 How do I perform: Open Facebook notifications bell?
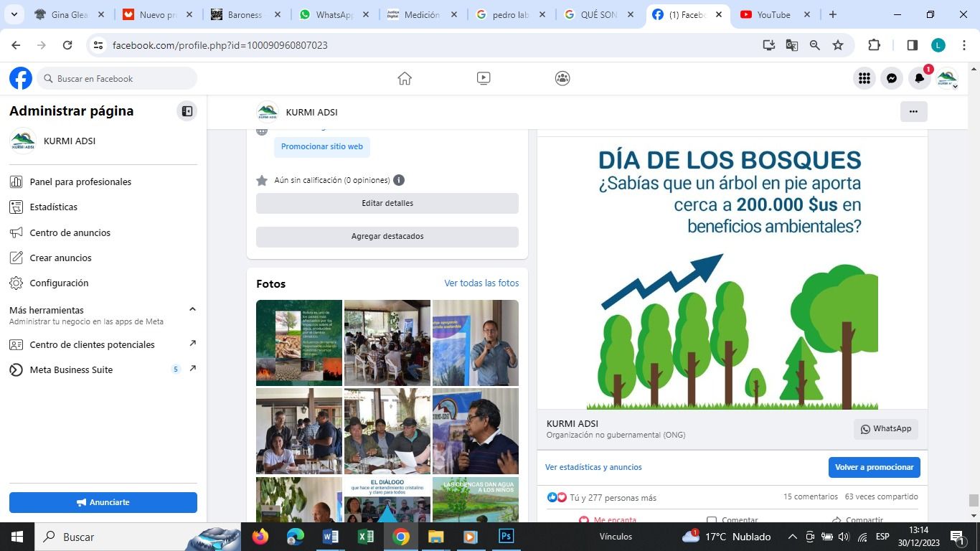coord(919,78)
